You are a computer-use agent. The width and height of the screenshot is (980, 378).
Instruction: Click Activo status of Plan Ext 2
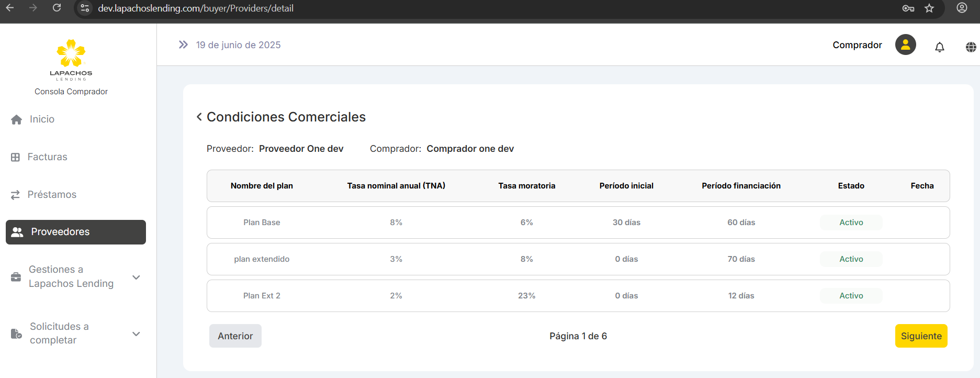[x=851, y=296]
